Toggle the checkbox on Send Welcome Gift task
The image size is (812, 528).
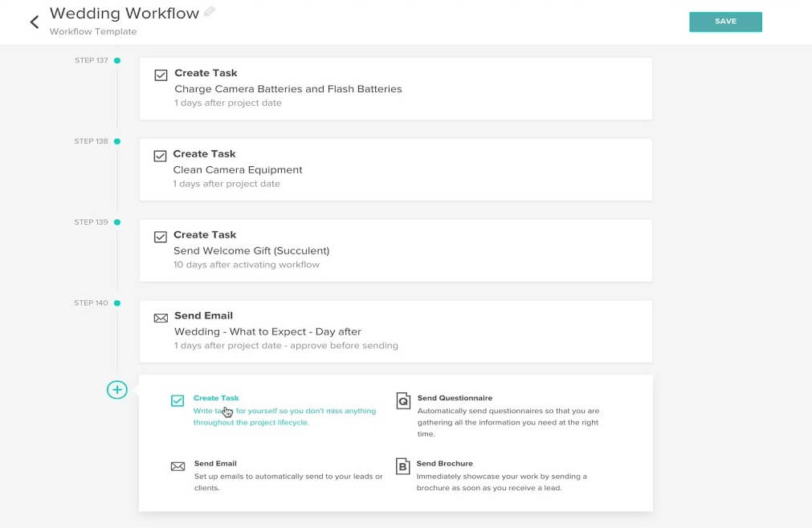point(161,235)
